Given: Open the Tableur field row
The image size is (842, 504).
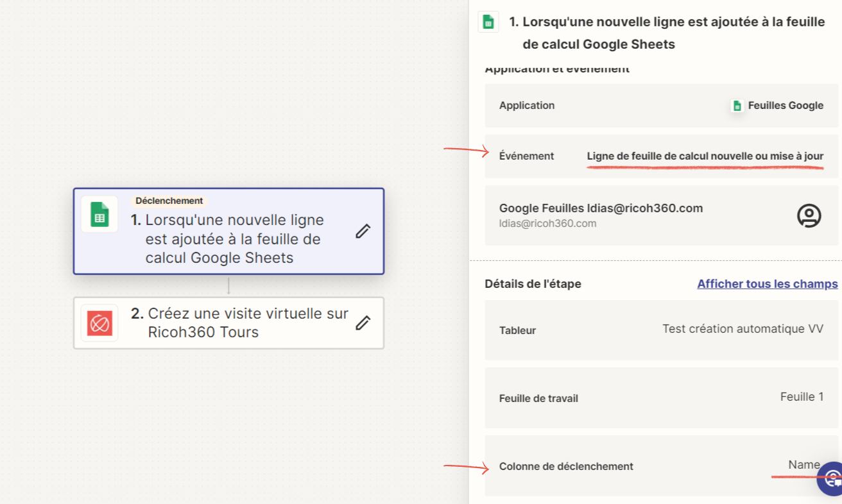Looking at the screenshot, I should click(662, 330).
